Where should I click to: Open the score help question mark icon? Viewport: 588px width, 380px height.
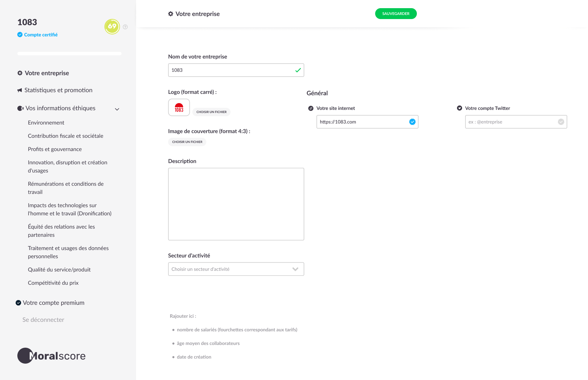(x=125, y=27)
